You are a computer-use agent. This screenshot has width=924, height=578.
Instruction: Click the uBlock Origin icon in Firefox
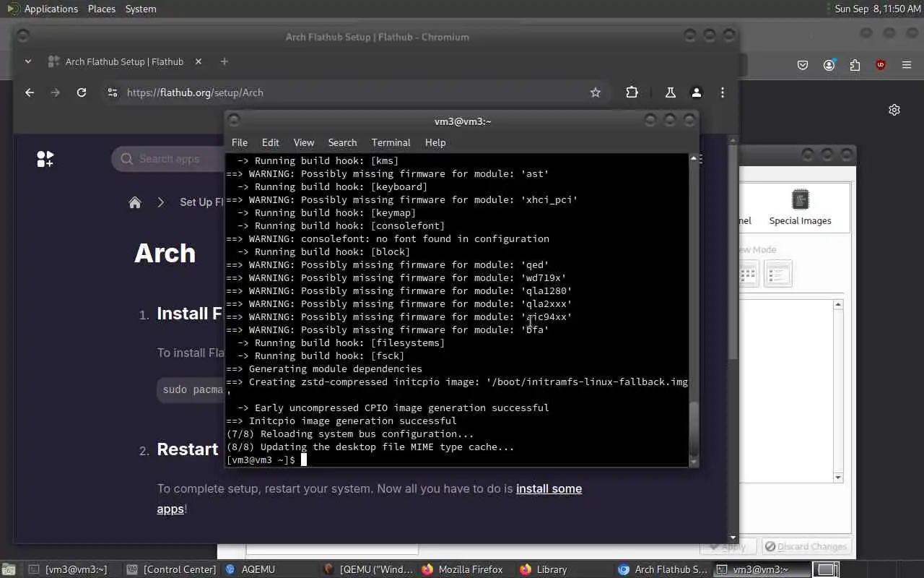(880, 65)
